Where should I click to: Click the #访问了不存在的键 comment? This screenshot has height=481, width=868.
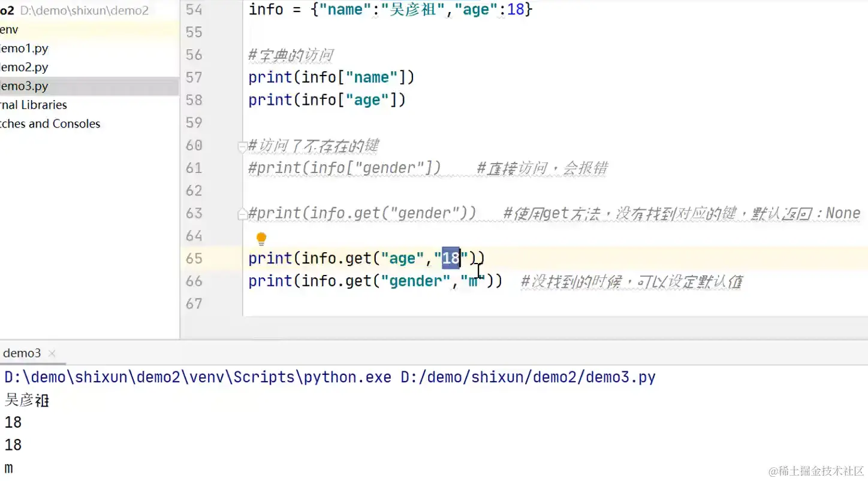click(313, 146)
